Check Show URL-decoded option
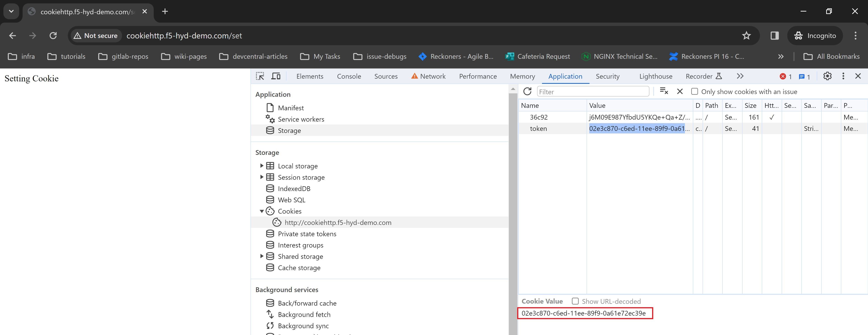The image size is (868, 335). click(x=575, y=301)
